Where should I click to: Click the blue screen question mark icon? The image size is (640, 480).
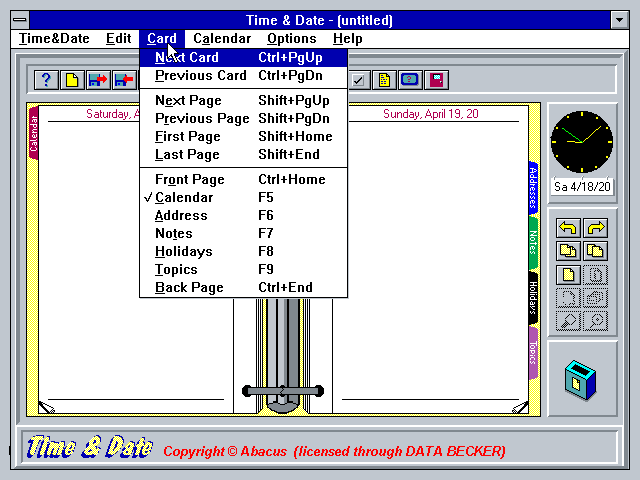(x=410, y=80)
